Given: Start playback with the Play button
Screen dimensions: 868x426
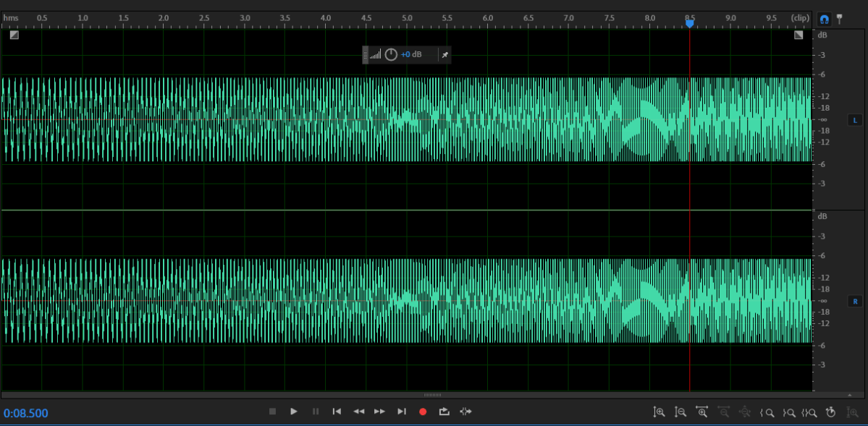Looking at the screenshot, I should pyautogui.click(x=294, y=412).
